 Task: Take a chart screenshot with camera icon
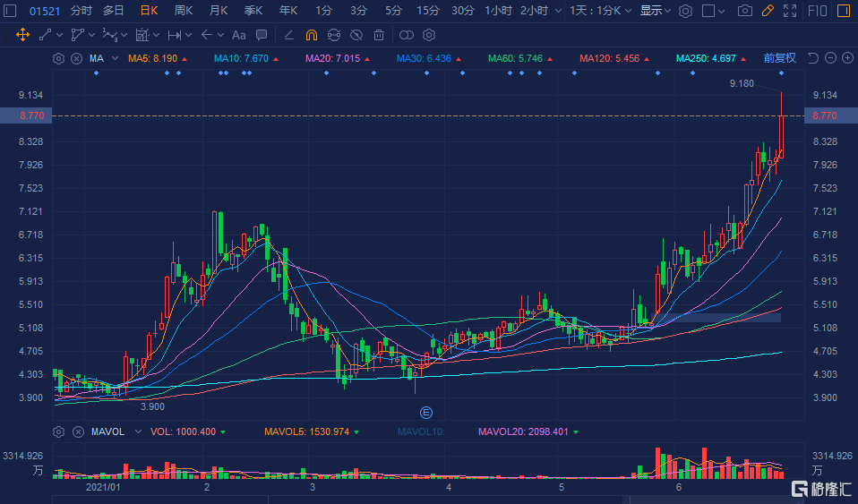pos(744,11)
